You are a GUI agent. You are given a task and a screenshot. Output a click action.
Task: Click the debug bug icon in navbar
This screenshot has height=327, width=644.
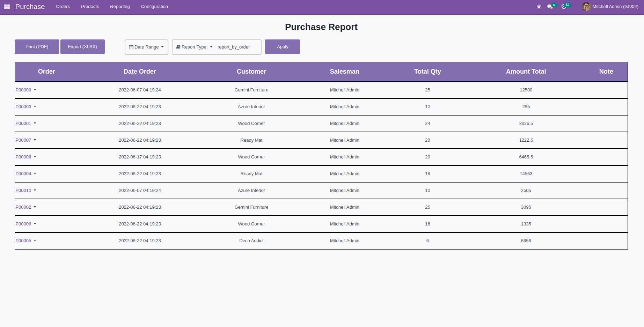(539, 7)
